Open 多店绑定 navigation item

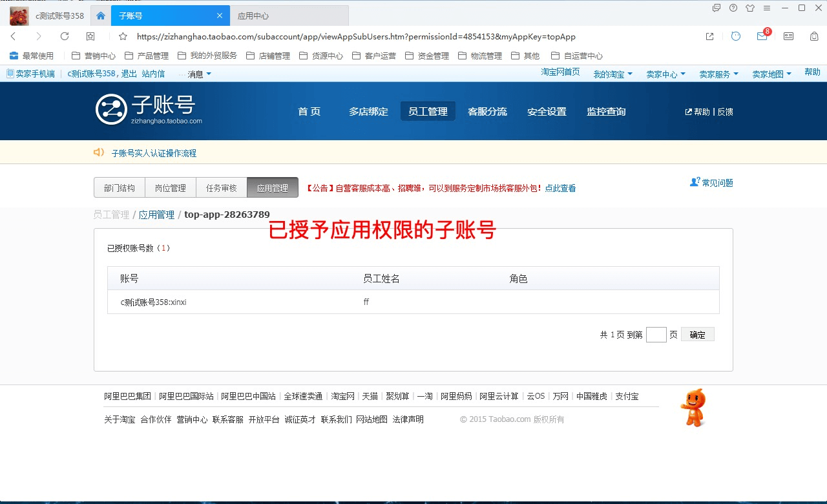coord(369,111)
